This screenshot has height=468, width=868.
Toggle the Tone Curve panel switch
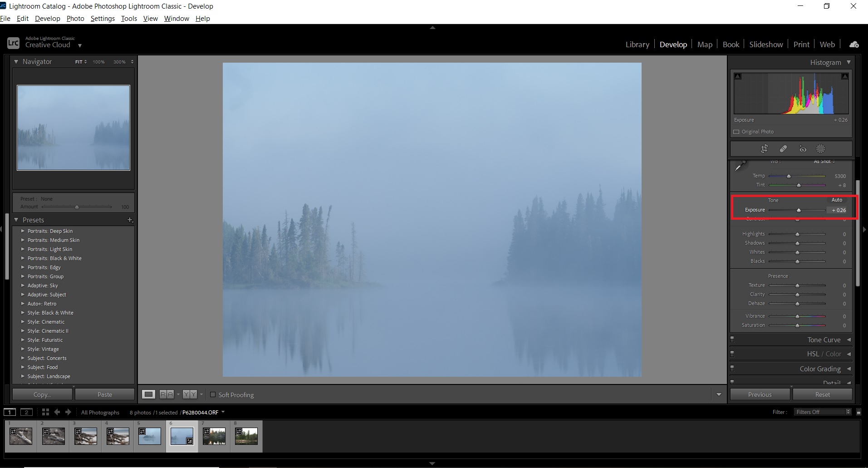733,339
